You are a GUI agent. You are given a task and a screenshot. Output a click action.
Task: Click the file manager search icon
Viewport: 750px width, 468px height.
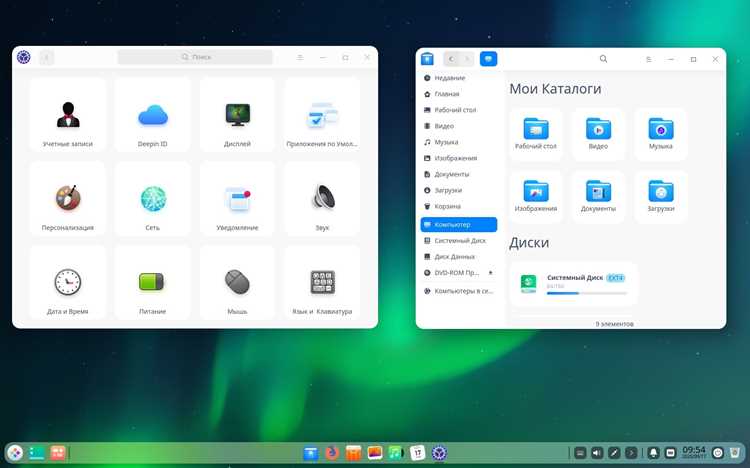[603, 59]
